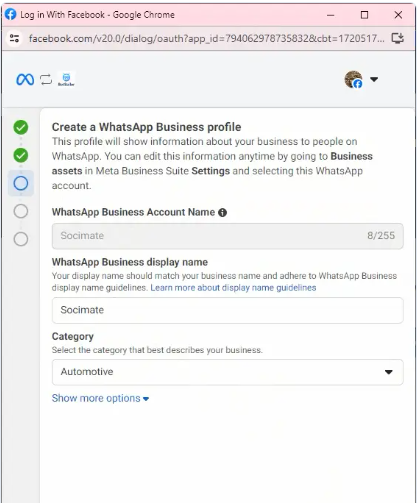This screenshot has width=420, height=503.
Task: Click the Facebook favicon in title bar
Action: tap(10, 14)
